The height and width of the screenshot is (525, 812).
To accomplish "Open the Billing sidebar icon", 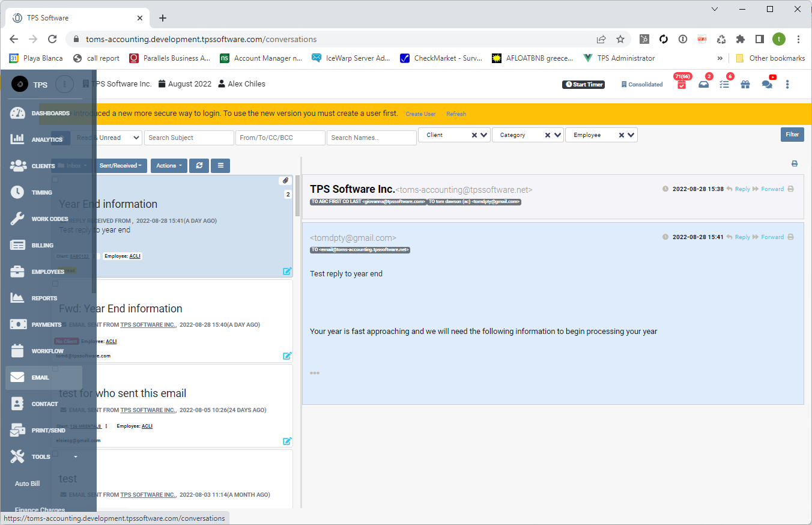I will tap(18, 245).
